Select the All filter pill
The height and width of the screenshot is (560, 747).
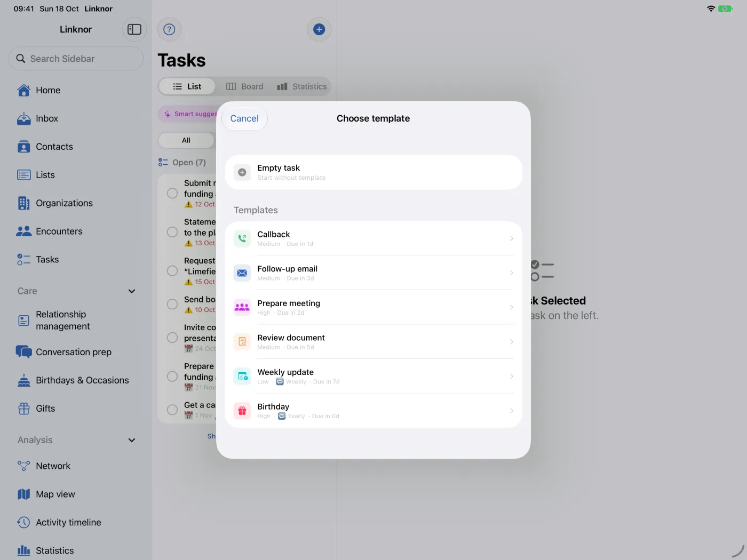click(x=186, y=140)
